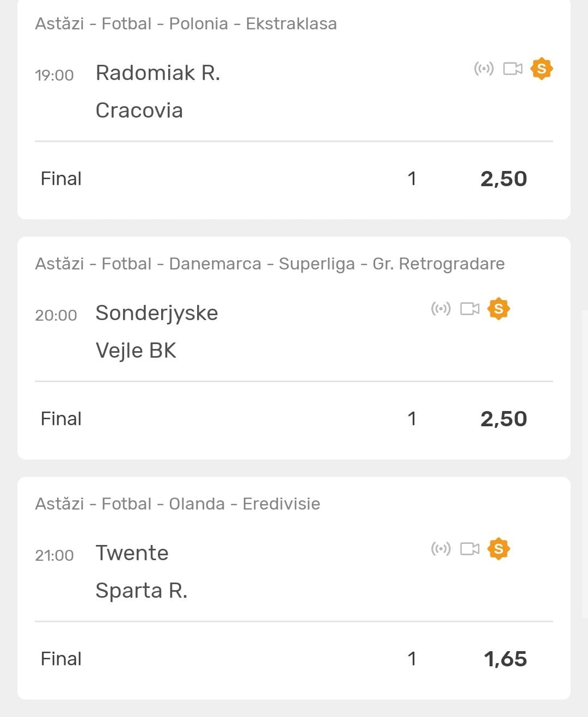This screenshot has height=717, width=588.
Task: Open the Twente team name
Action: tap(132, 553)
